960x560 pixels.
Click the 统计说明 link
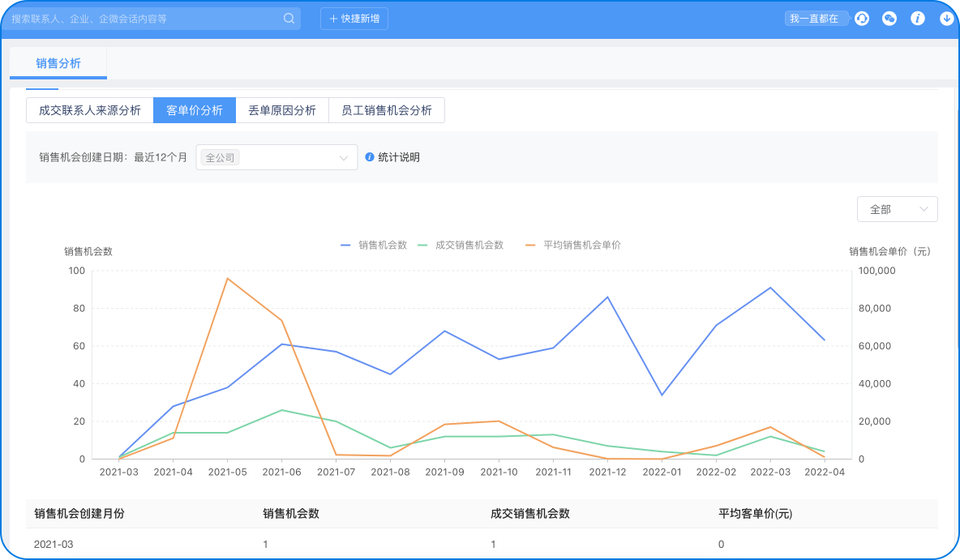[x=399, y=157]
